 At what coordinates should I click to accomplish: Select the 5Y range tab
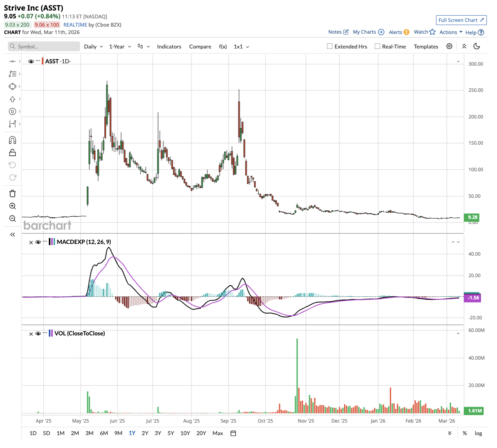tap(171, 433)
